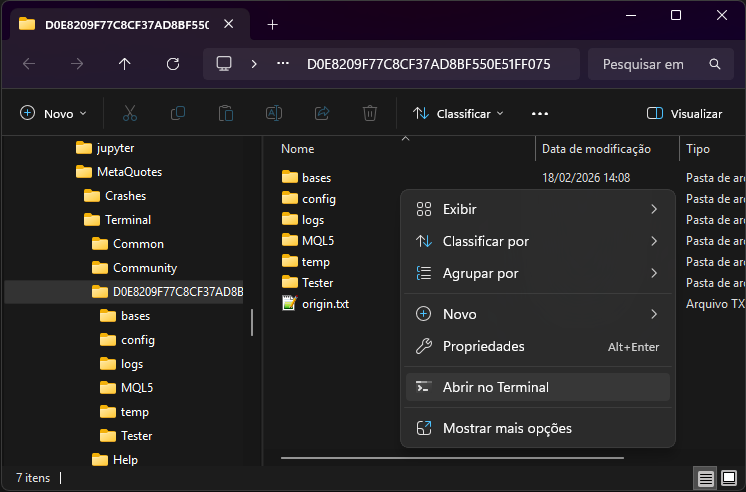Click the Rename icon in toolbar
Image resolution: width=746 pixels, height=492 pixels.
click(274, 113)
